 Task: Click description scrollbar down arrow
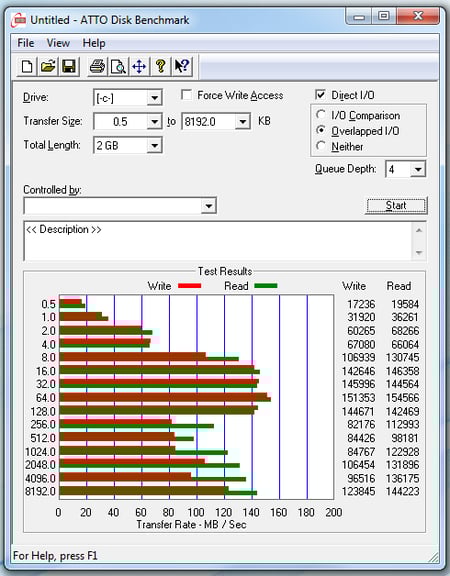click(x=419, y=253)
